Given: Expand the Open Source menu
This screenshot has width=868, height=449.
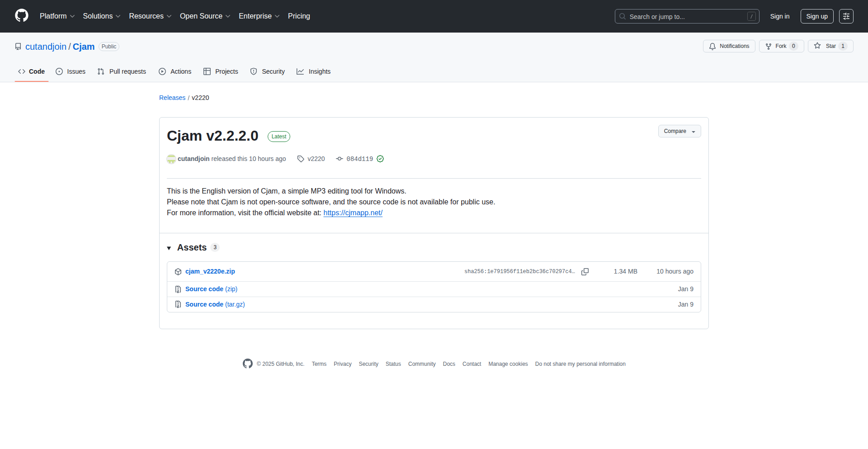Looking at the screenshot, I should pos(205,16).
